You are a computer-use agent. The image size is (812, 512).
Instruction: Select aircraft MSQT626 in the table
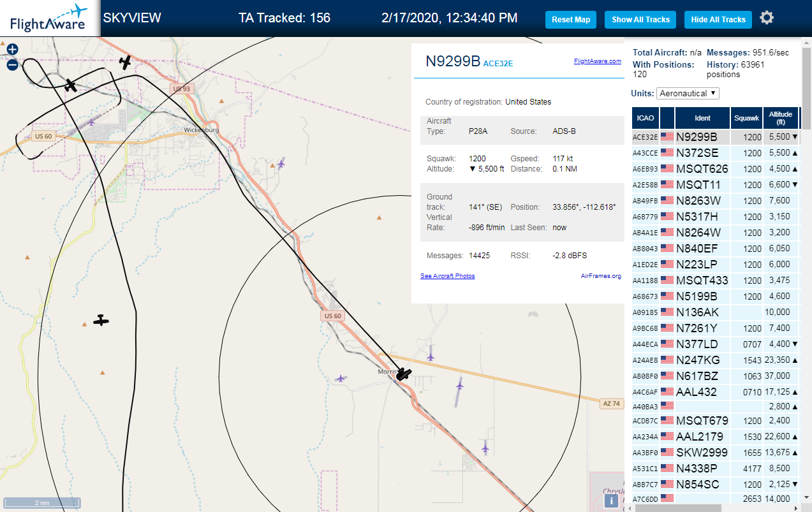click(715, 168)
